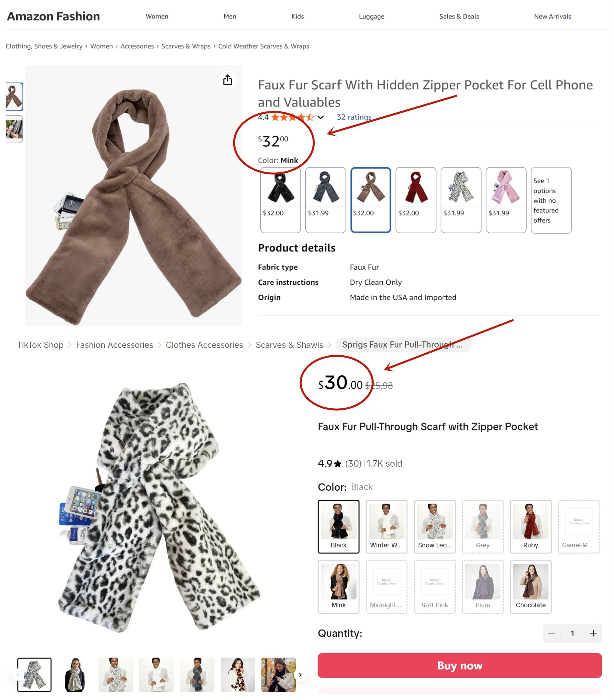Increase quantity with the plus icon
614x700 pixels.
[x=593, y=633]
